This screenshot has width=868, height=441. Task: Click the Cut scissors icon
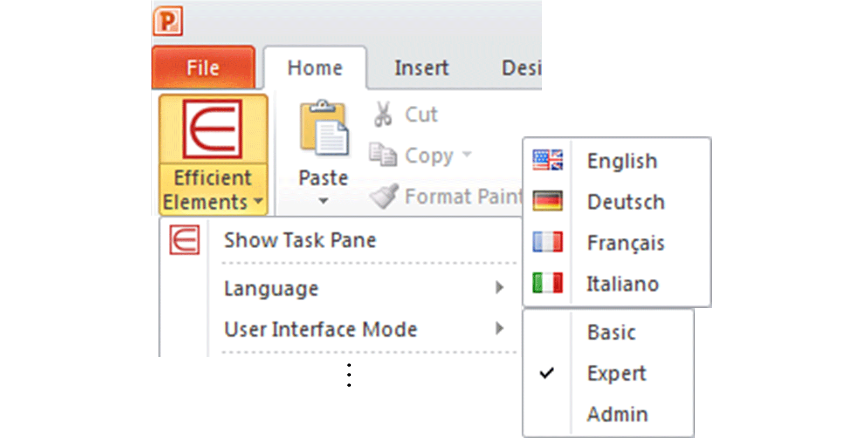click(x=383, y=115)
